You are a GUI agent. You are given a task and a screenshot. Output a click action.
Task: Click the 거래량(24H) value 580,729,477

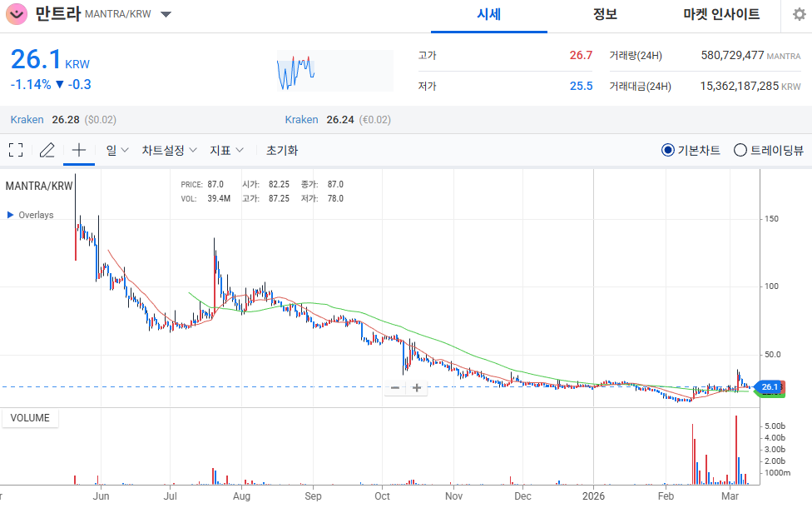pos(732,55)
